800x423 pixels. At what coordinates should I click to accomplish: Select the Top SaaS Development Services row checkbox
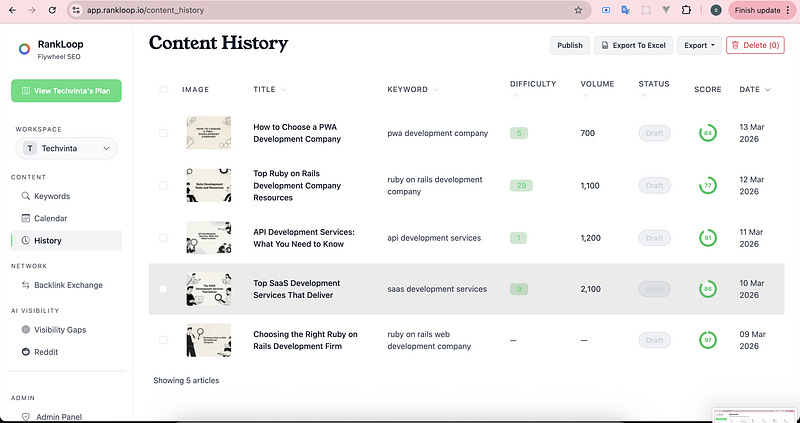click(x=163, y=289)
